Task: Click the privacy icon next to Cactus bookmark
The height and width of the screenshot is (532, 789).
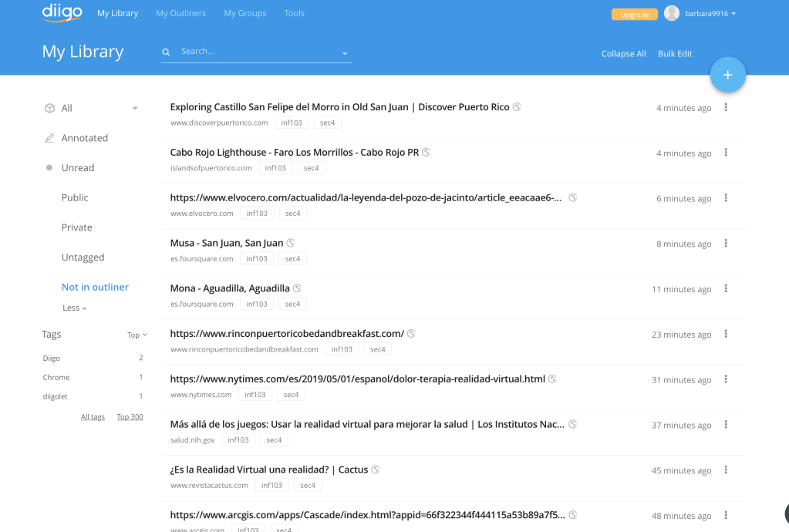Action: pyautogui.click(x=376, y=470)
